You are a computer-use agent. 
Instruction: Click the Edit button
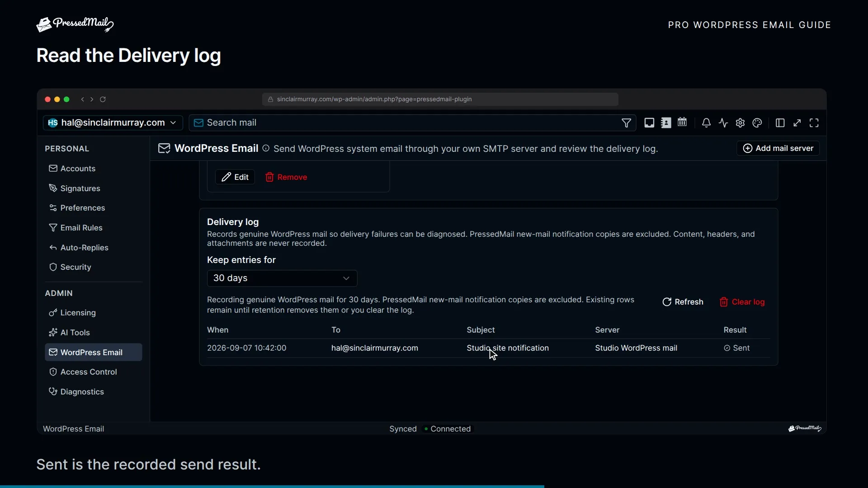235,177
